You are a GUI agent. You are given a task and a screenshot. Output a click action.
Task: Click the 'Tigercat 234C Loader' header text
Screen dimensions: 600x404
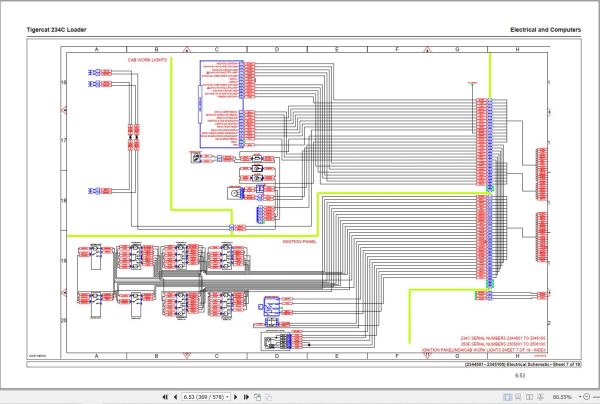coord(57,29)
